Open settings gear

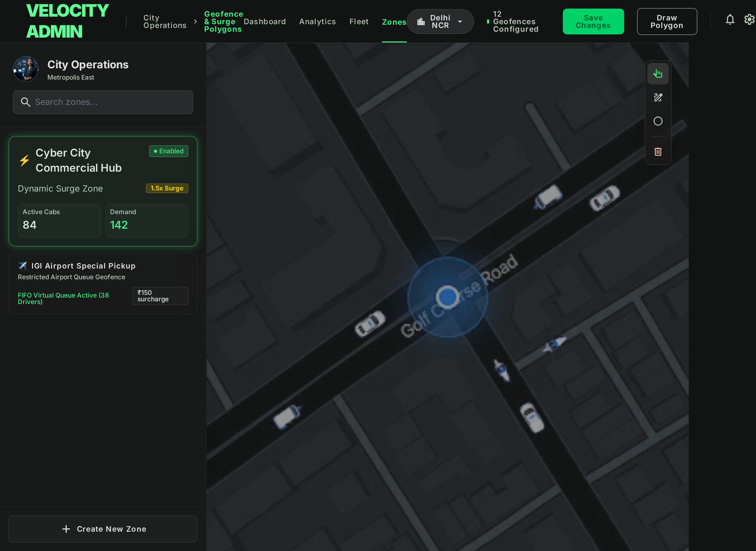coord(749,19)
